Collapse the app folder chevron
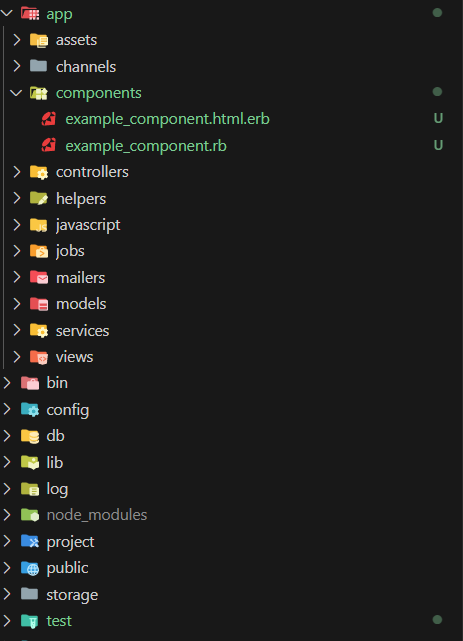 7,13
